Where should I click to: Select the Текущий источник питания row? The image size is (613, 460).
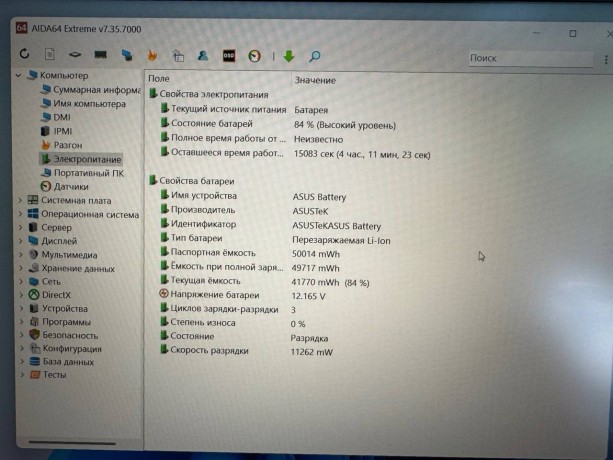coord(244,109)
